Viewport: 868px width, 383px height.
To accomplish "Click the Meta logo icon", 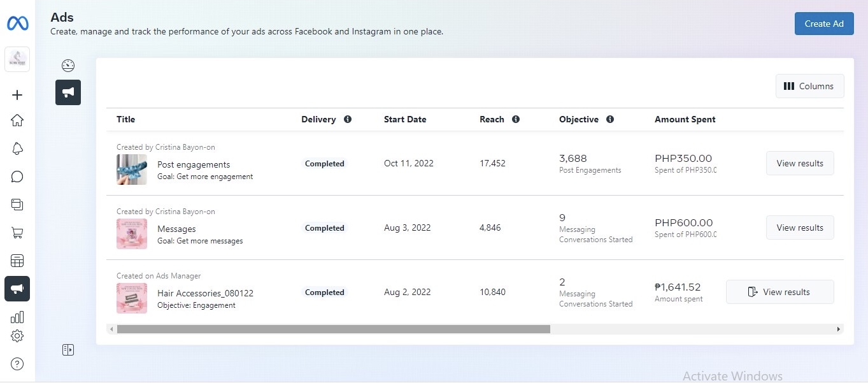I will 17,24.
